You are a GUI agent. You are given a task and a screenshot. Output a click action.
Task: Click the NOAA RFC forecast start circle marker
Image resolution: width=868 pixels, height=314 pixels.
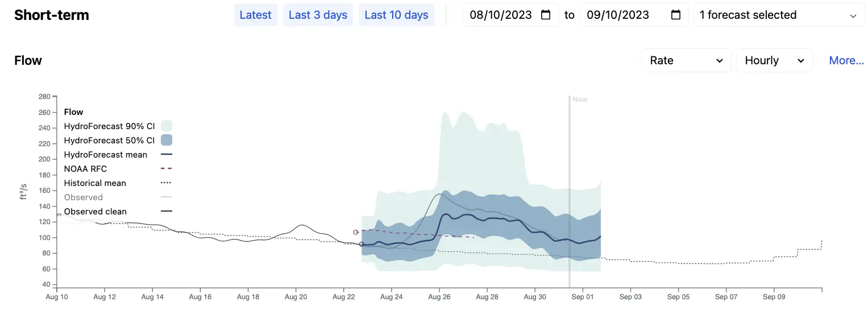click(x=356, y=232)
